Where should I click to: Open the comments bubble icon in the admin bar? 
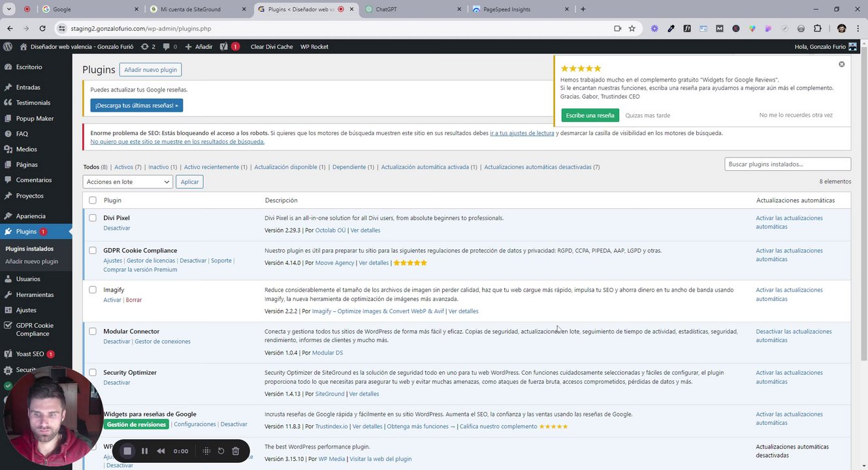pyautogui.click(x=170, y=47)
